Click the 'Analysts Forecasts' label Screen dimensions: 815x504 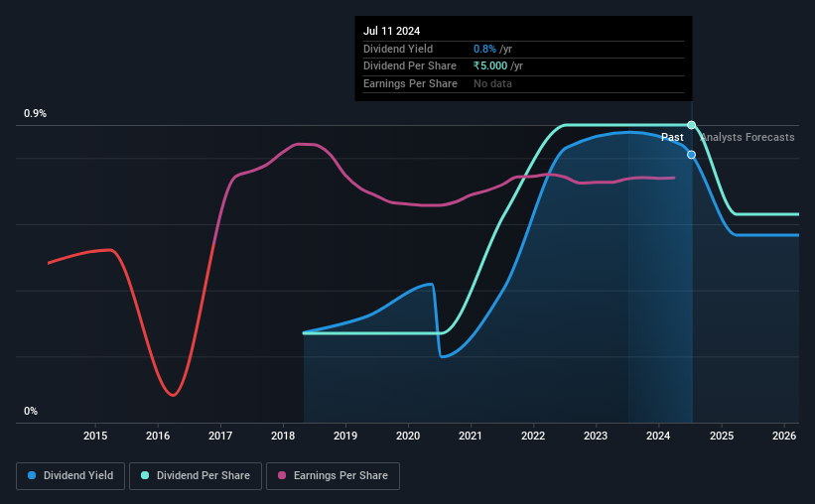click(747, 137)
